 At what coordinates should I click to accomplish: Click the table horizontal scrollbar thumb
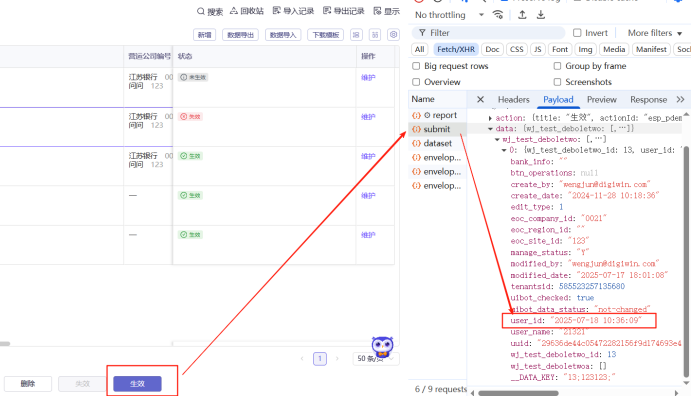coord(5,344)
